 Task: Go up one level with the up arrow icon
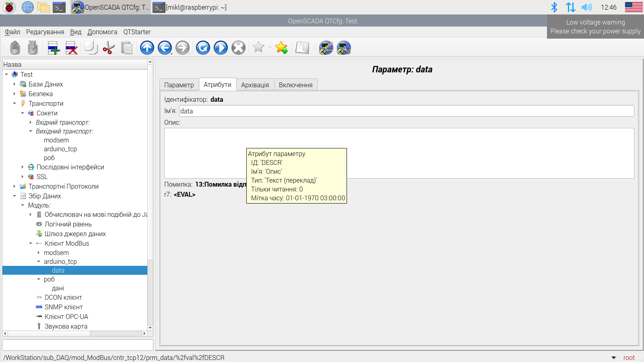[147, 48]
